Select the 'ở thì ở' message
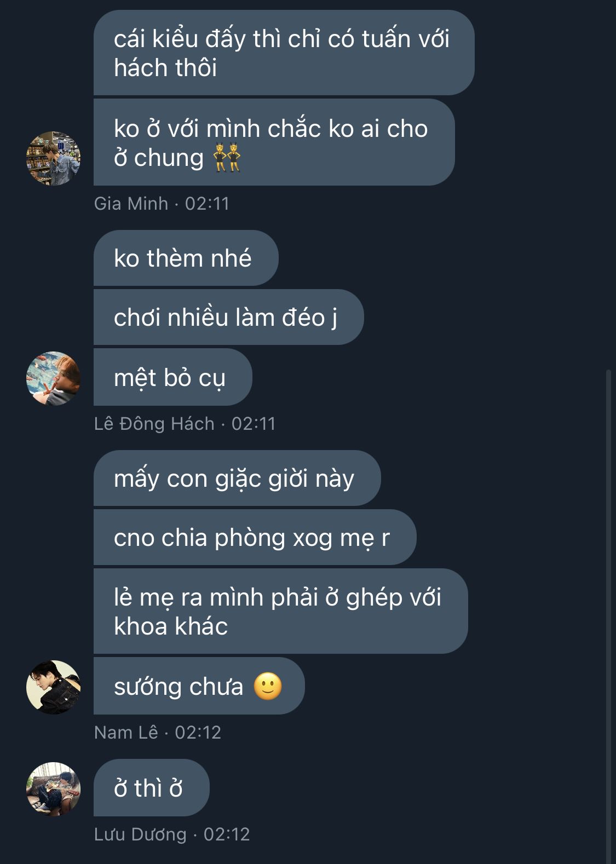 point(152,788)
